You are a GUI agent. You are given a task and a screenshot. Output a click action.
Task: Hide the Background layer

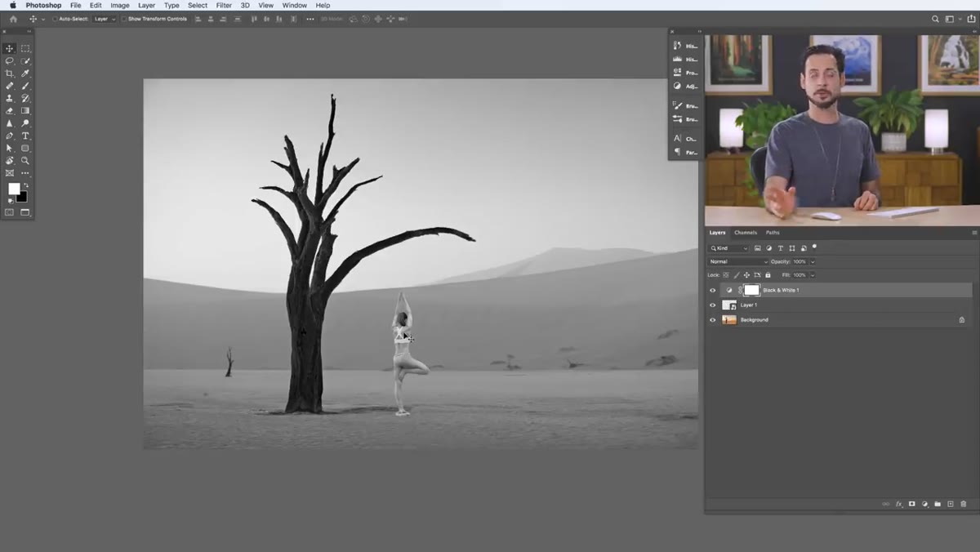point(712,319)
